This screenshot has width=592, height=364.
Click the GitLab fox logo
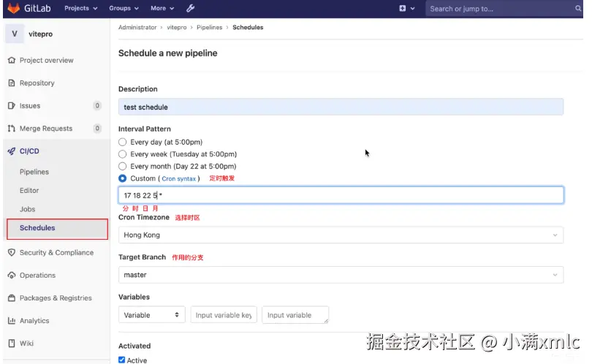click(14, 8)
